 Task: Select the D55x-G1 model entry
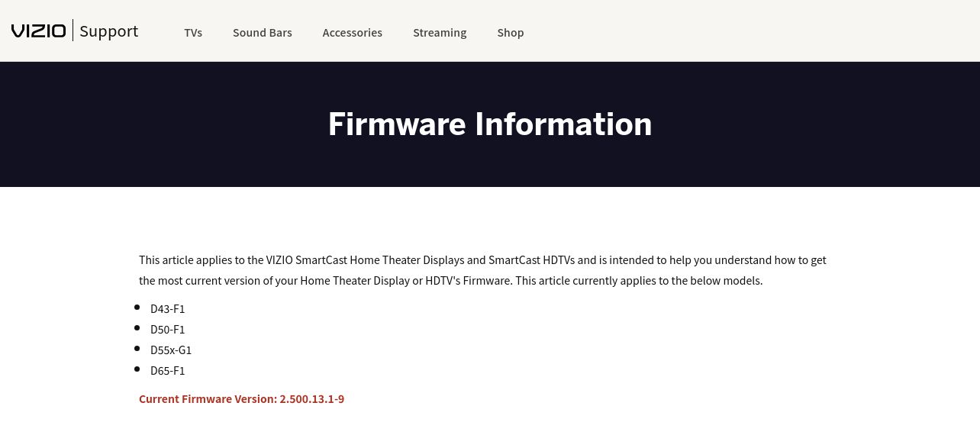click(x=171, y=350)
